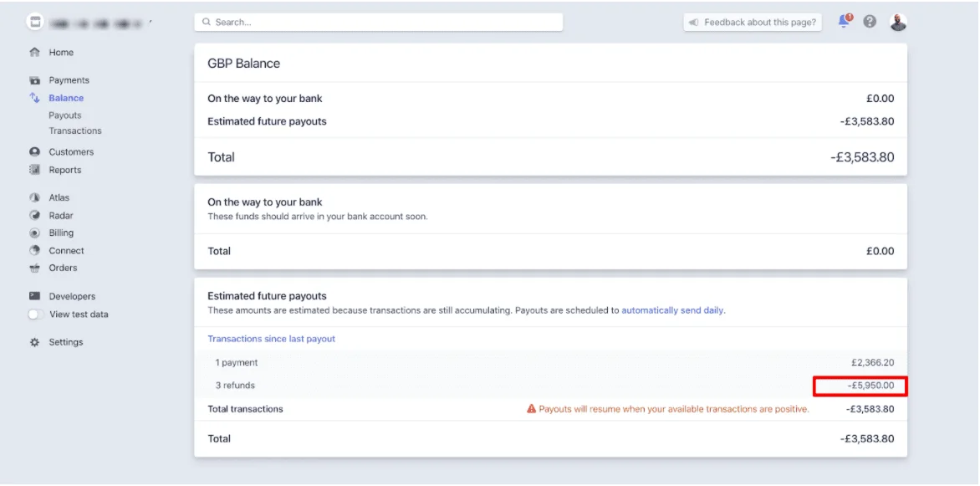The width and height of the screenshot is (980, 486).
Task: Toggle the View test data switch
Action: (36, 315)
